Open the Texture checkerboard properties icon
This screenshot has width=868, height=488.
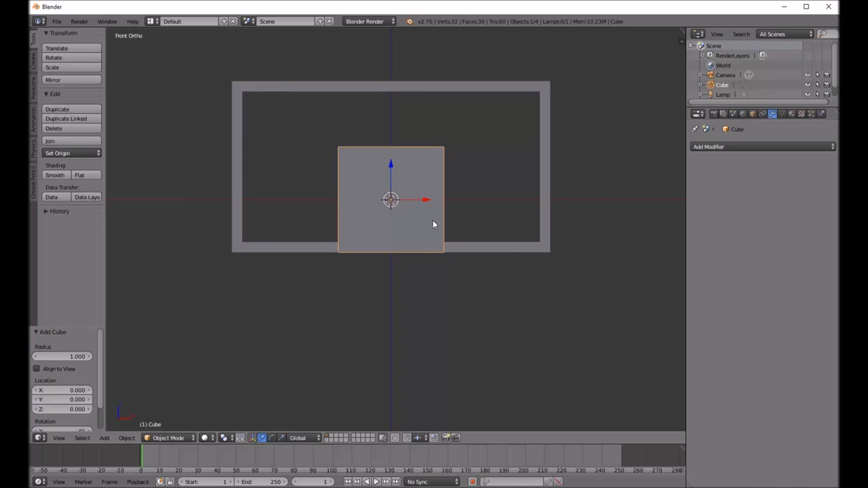click(801, 114)
